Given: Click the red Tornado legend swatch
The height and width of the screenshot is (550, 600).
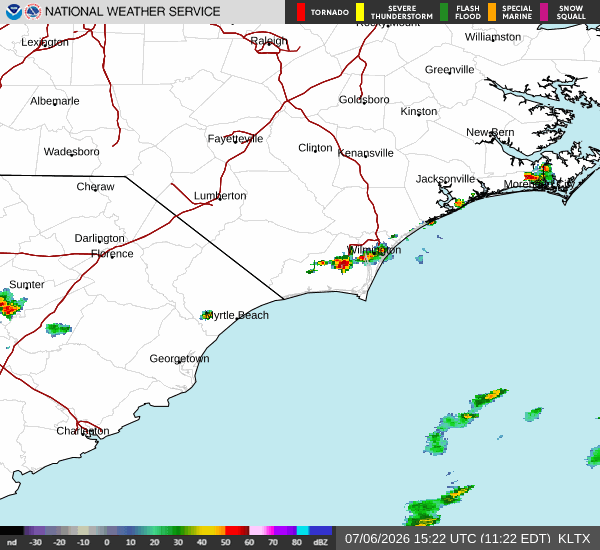Looking at the screenshot, I should point(301,12).
